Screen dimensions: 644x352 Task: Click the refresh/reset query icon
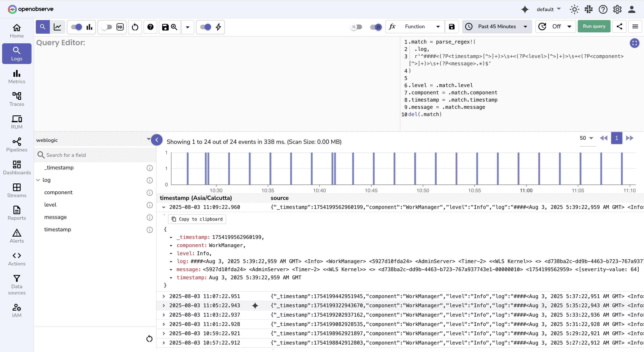135,27
